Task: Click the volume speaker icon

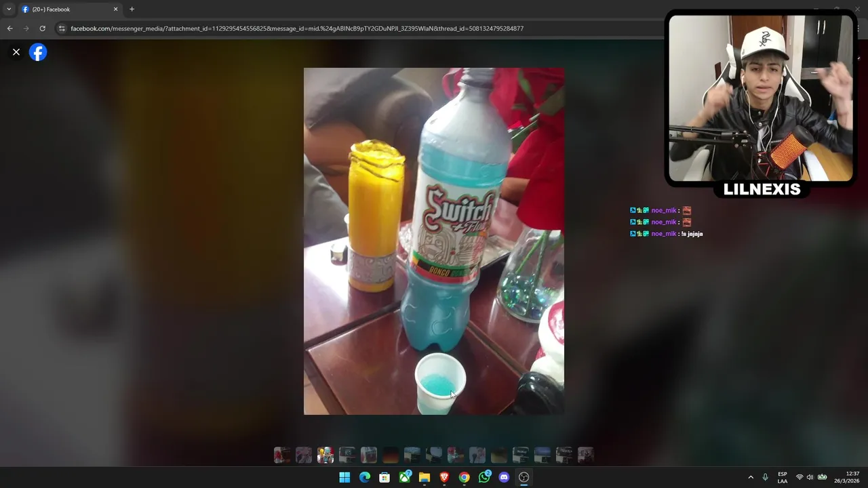Action: pos(810,477)
